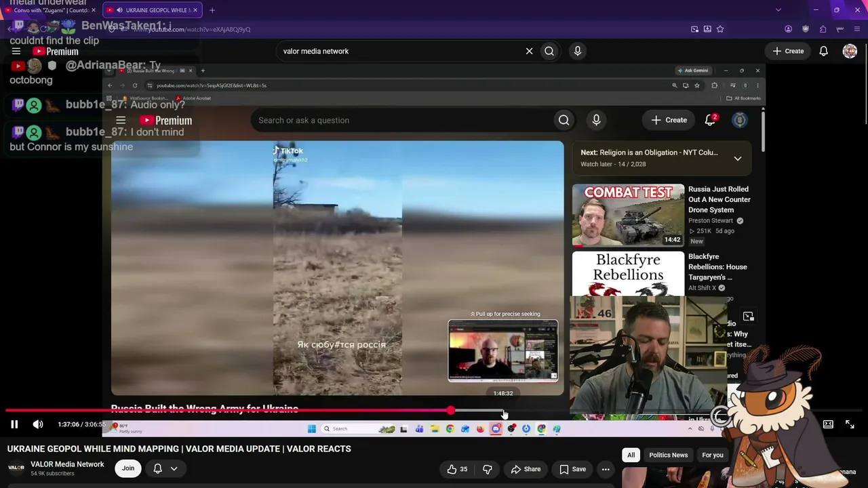Open the weather widget showing Partly sunny

click(127, 429)
